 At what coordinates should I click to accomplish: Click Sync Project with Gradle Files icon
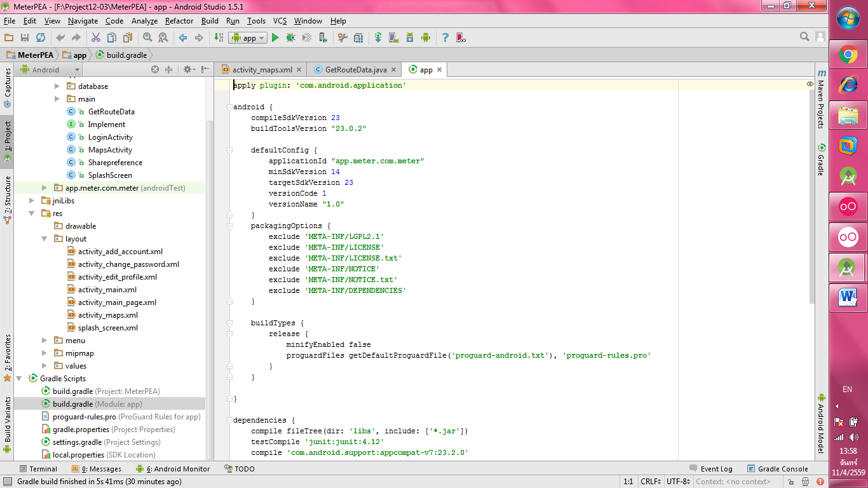[x=378, y=38]
